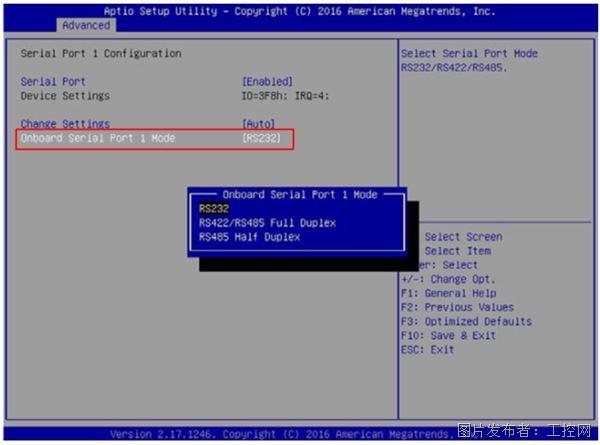Click the Device Settings label
The image size is (600, 445).
65,96
